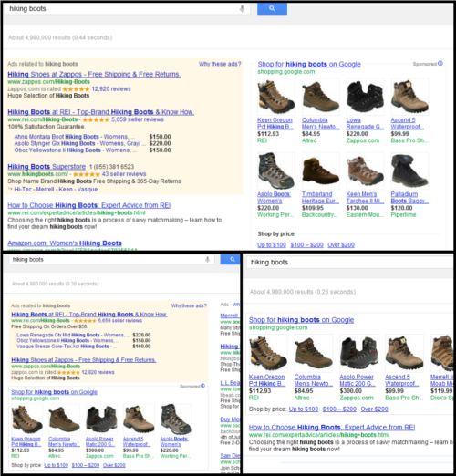Focus the bottom-right panel's hiking boots search field
The height and width of the screenshot is (476, 456).
[349, 263]
